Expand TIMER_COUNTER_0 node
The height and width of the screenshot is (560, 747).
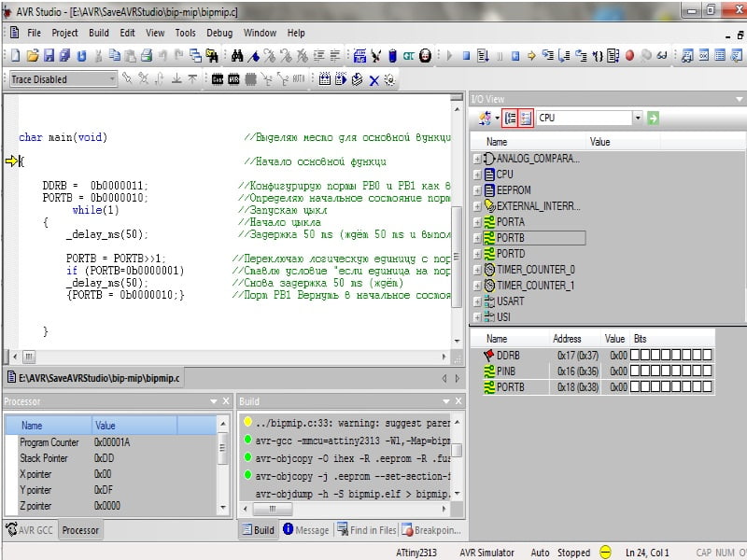tap(477, 270)
